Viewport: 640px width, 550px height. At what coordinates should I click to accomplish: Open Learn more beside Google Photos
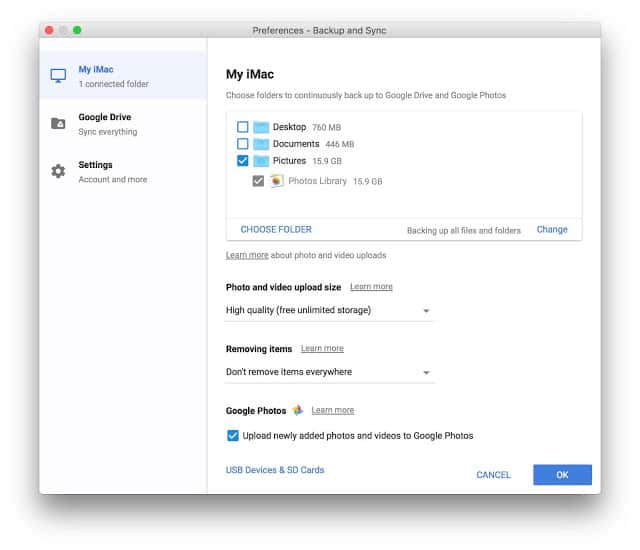pos(333,410)
